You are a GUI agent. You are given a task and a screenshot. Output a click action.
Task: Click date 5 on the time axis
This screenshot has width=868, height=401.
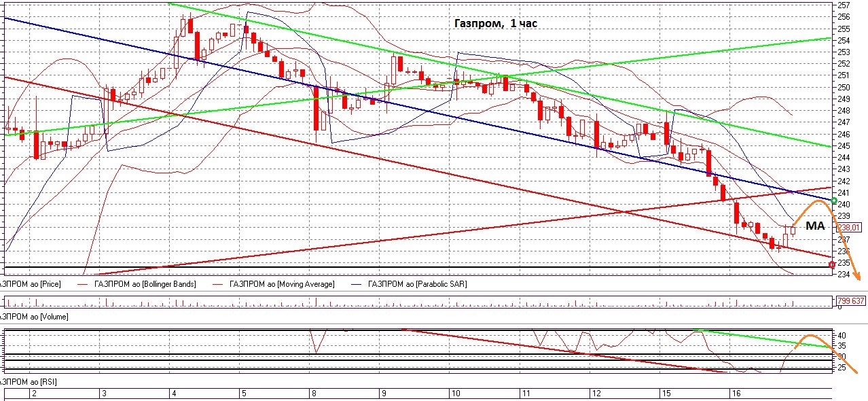point(244,394)
